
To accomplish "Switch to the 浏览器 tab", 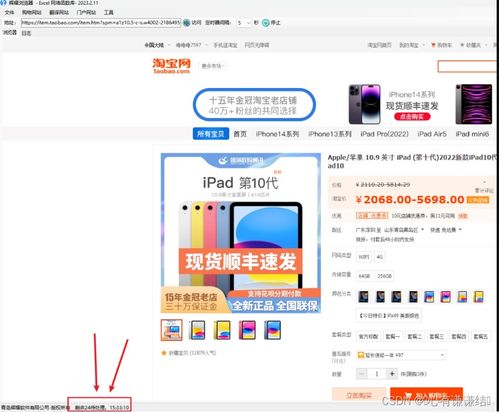I will point(10,32).
